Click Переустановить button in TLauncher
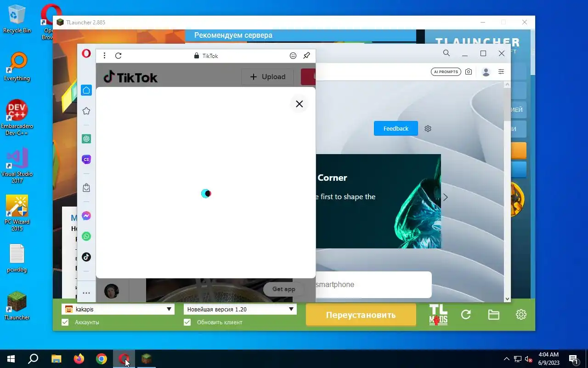The image size is (588, 368). pos(361,315)
